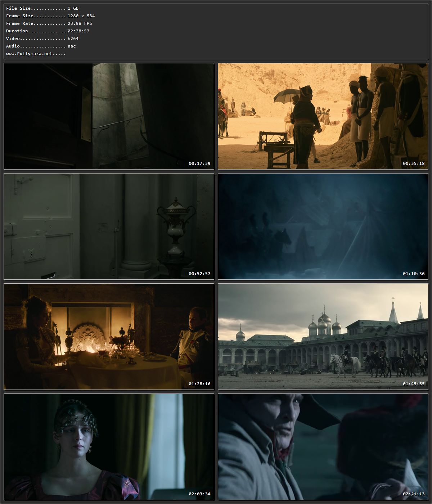432x504 pixels.
Task: Select the woman portrait thumbnail 02:03:34
Action: 109,447
